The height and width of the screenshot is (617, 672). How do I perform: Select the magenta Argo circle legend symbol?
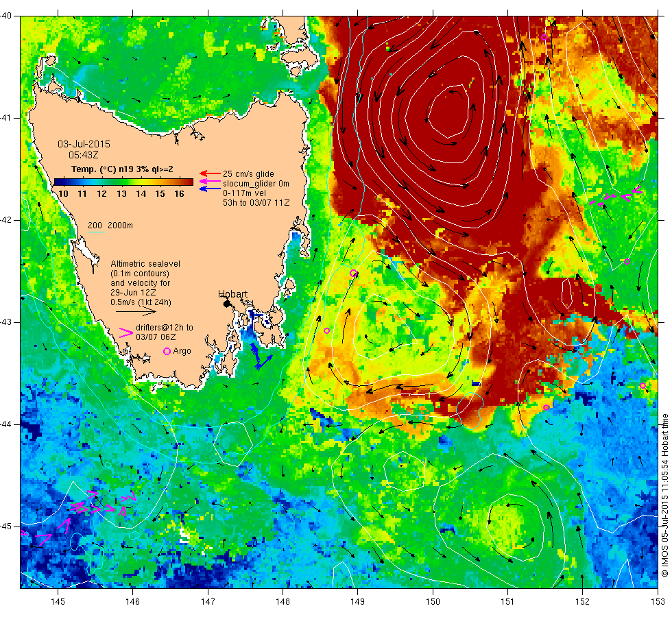pyautogui.click(x=167, y=351)
